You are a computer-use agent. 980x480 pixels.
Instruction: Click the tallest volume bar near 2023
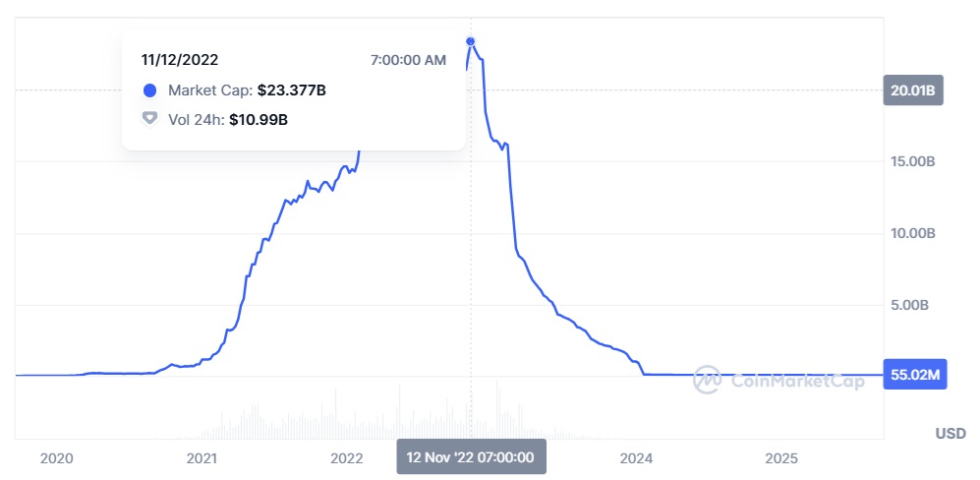pos(497,408)
